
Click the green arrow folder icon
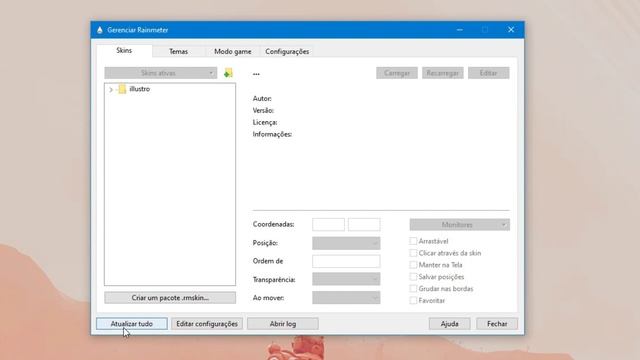(x=228, y=73)
